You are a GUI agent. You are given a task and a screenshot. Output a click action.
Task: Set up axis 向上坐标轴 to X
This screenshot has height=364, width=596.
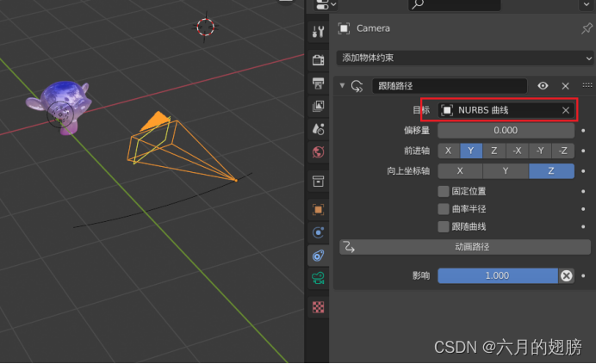(x=460, y=171)
